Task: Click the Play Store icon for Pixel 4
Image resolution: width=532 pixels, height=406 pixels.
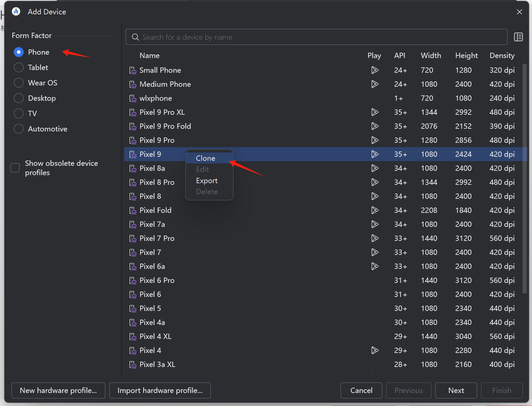Action: pyautogui.click(x=375, y=350)
